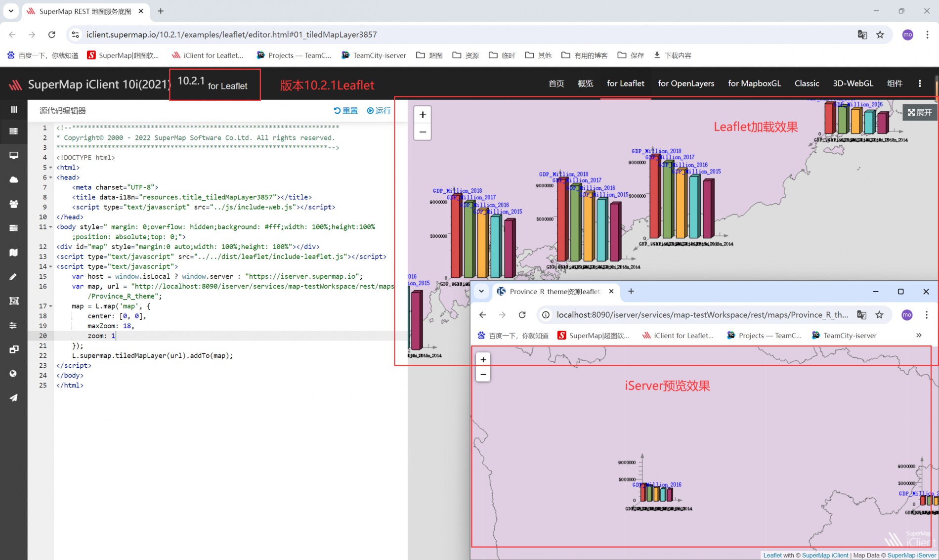Bookmark the localhost preview page

879,315
